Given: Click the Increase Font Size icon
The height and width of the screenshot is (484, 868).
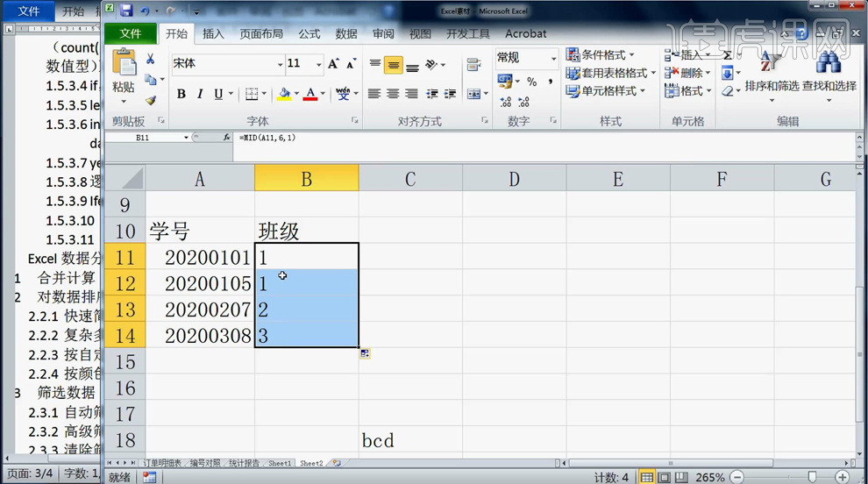Looking at the screenshot, I should pyautogui.click(x=333, y=64).
